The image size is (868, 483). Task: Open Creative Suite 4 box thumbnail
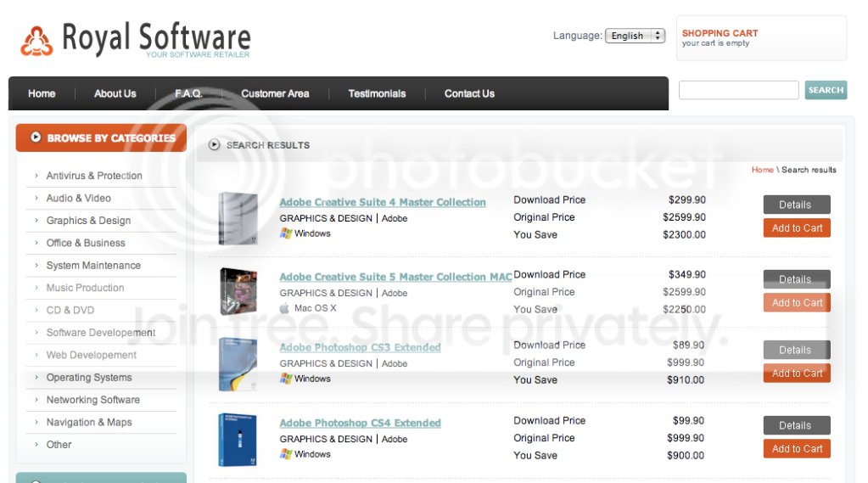pos(238,218)
